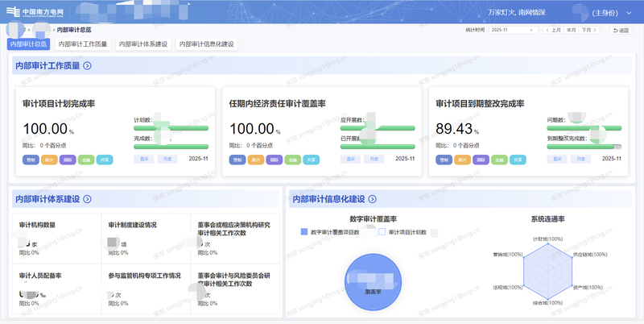Screen dimensions: 644x324
Task: Open 内部审计体系建设 section arrow icon
Action: tap(87, 198)
